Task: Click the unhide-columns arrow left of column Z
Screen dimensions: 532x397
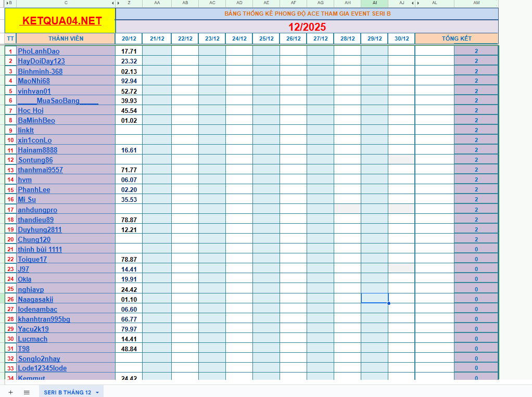Action: 119,3
